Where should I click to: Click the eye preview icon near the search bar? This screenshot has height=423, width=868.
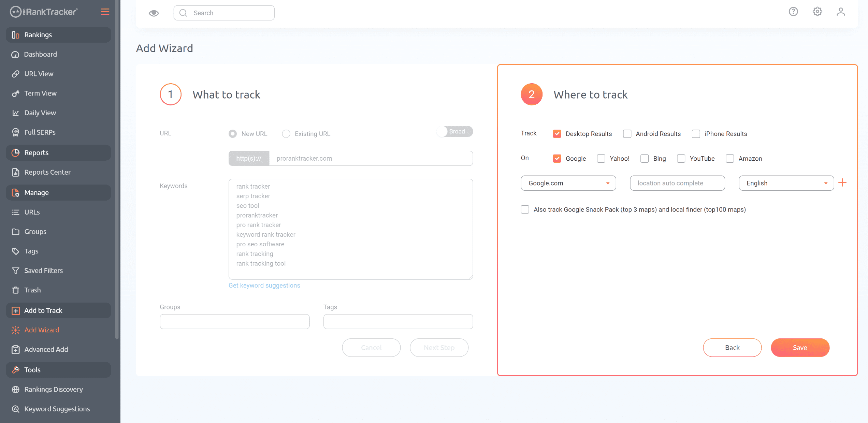[x=154, y=13]
